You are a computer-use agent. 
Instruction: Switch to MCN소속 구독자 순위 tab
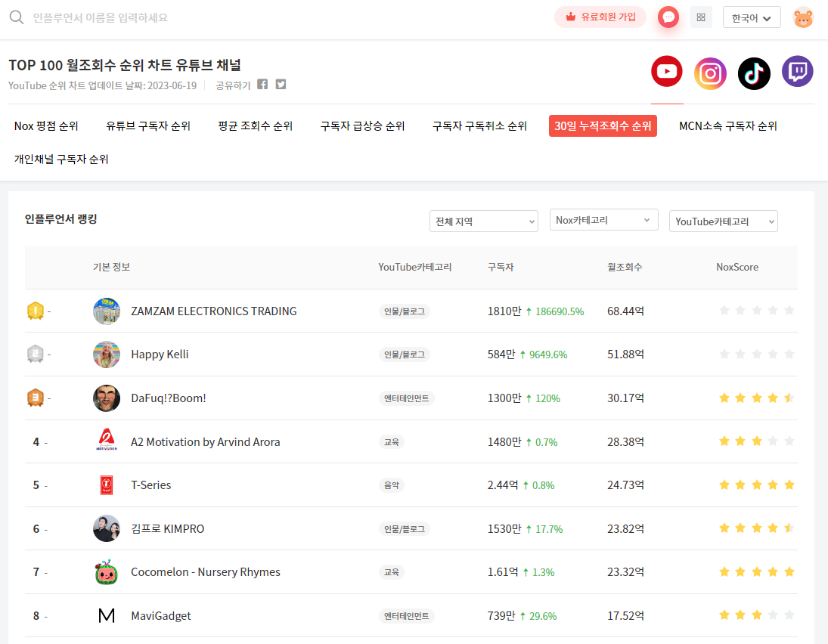[728, 125]
